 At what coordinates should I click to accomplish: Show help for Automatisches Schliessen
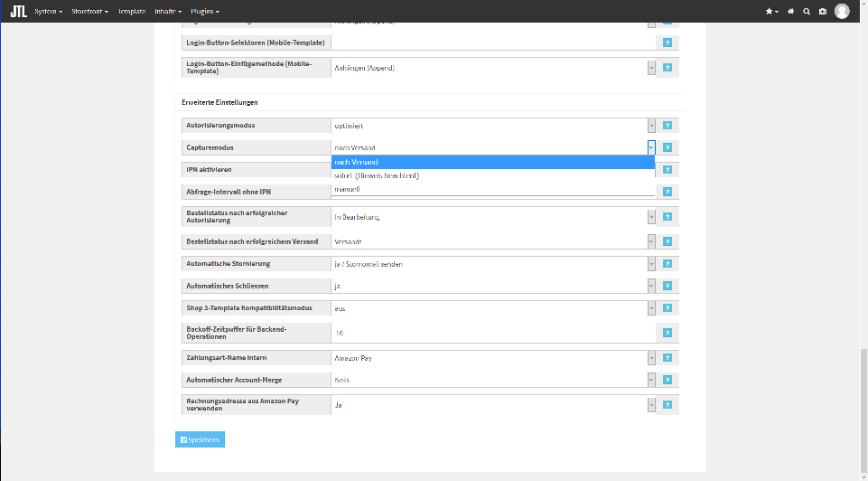tap(667, 286)
